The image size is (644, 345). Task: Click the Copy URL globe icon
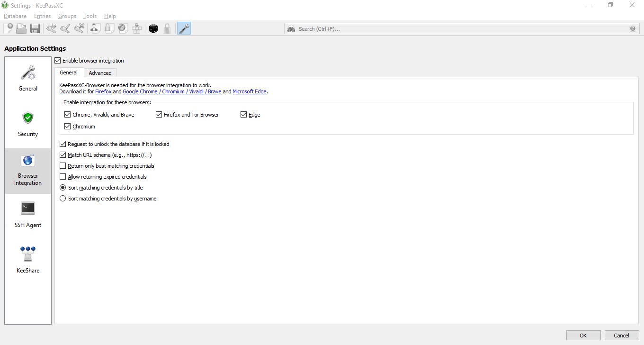(x=123, y=28)
